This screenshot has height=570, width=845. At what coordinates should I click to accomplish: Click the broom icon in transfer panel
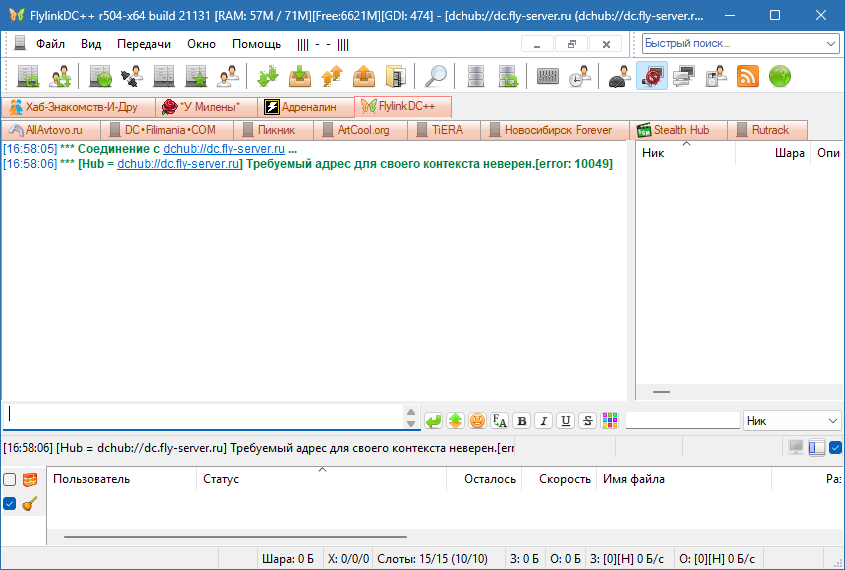click(30, 504)
